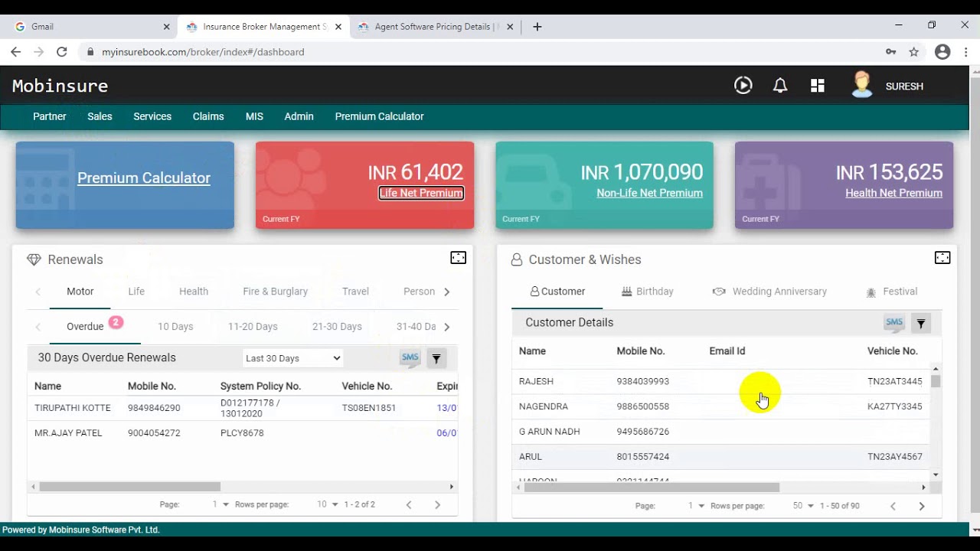This screenshot has height=551, width=980.
Task: Open Premium Calculator in the nav bar
Action: click(x=379, y=116)
